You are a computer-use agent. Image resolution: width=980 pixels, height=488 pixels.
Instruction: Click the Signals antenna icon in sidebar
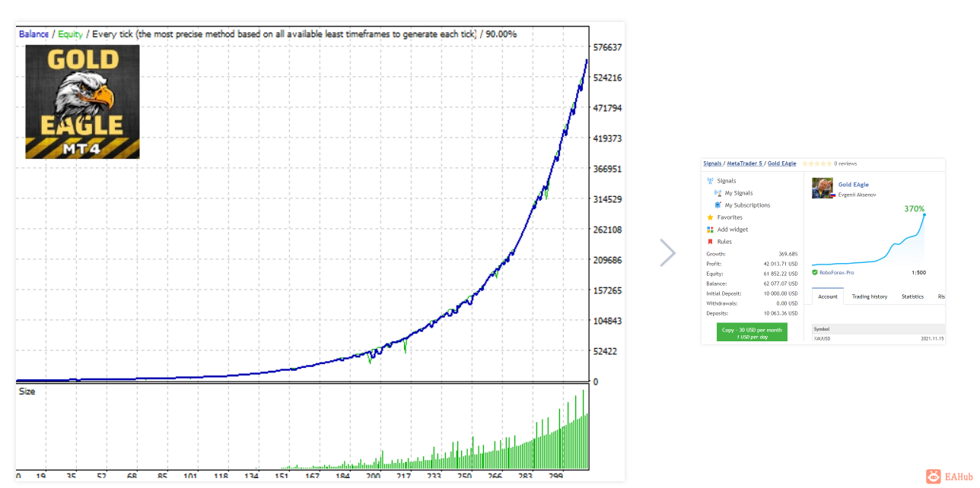[x=710, y=181]
